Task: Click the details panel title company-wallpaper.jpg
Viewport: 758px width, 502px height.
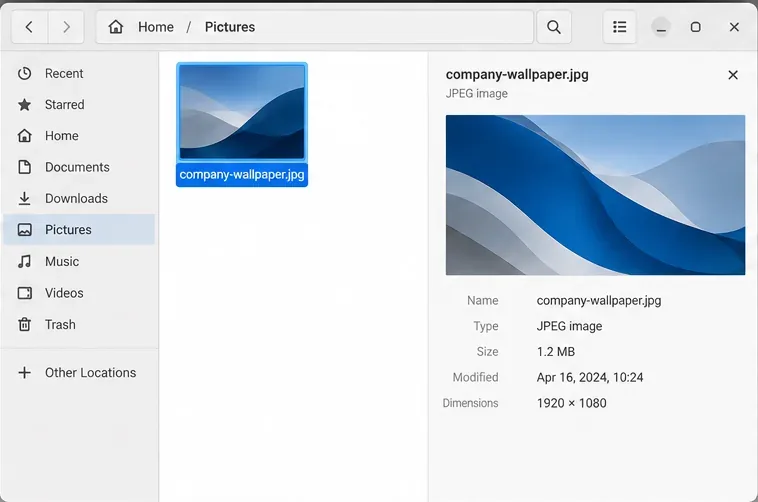Action: pos(517,75)
